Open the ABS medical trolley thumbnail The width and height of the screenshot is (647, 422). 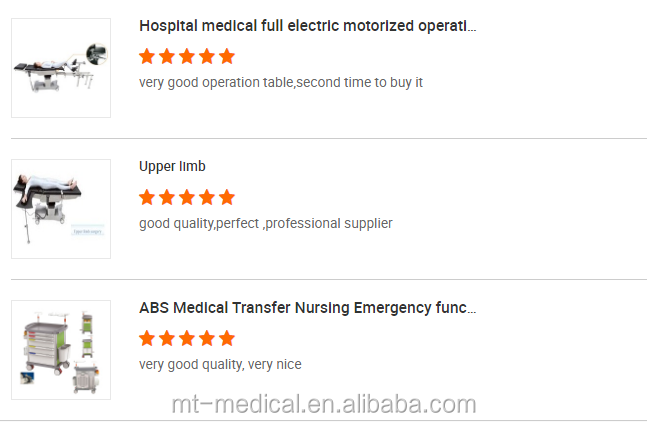[61, 350]
